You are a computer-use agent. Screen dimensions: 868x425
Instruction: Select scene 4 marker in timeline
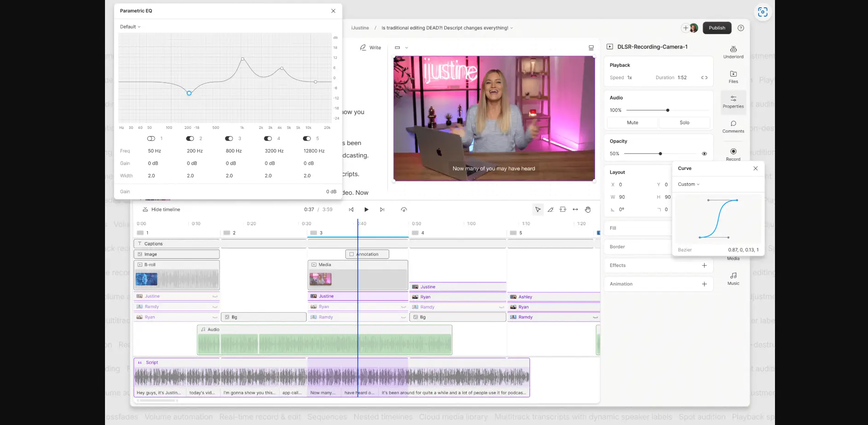click(x=418, y=233)
